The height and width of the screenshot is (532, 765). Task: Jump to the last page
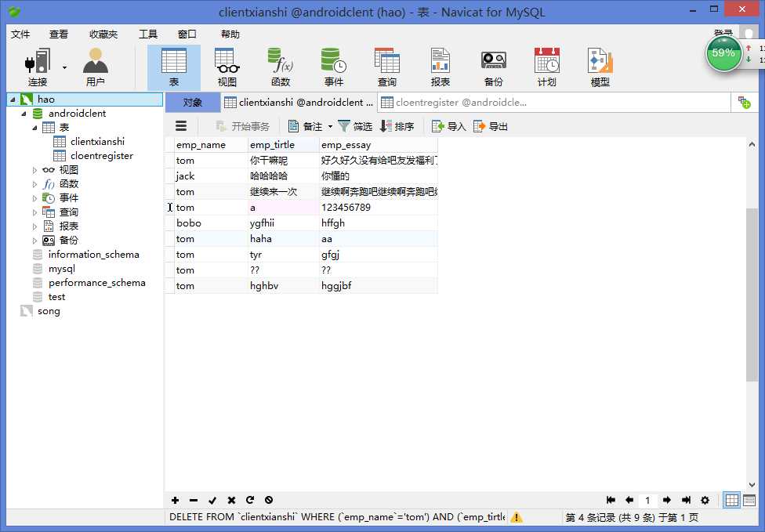coord(686,500)
